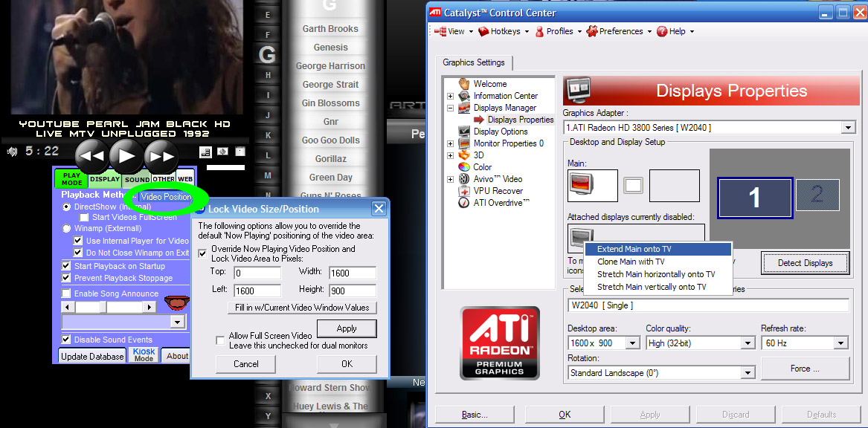Enable Song Announce checkbox

(x=66, y=294)
